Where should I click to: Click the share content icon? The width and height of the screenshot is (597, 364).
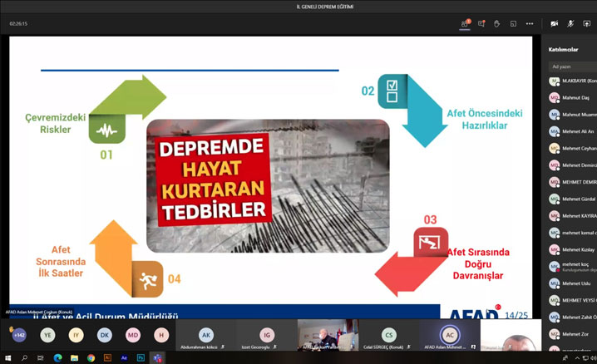(x=587, y=23)
